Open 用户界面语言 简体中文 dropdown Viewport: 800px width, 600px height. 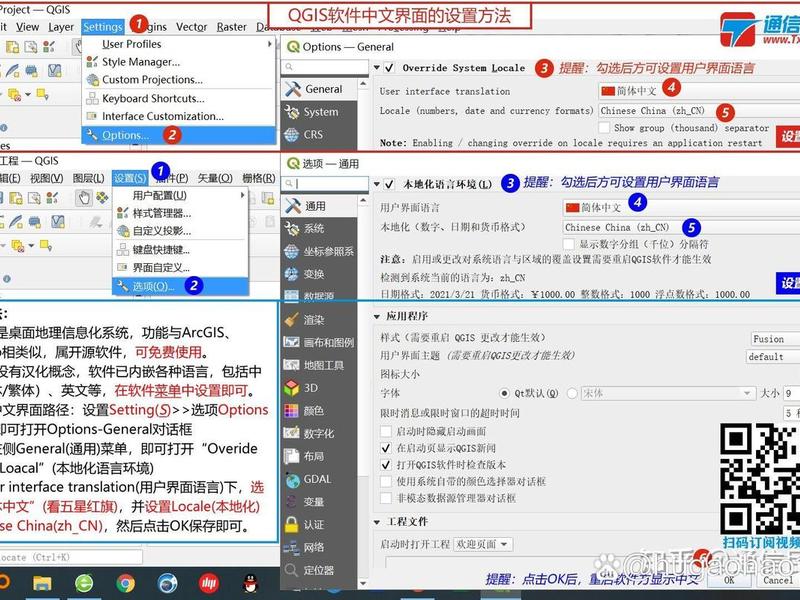click(x=681, y=208)
